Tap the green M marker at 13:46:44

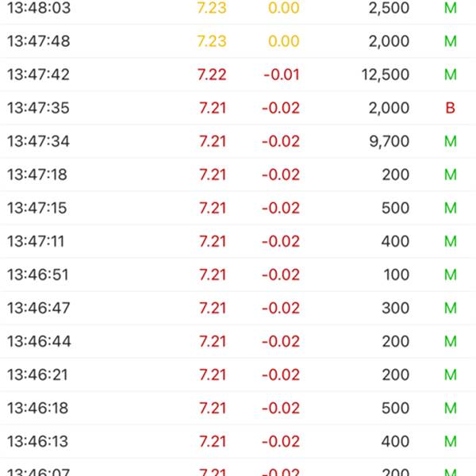tap(451, 341)
